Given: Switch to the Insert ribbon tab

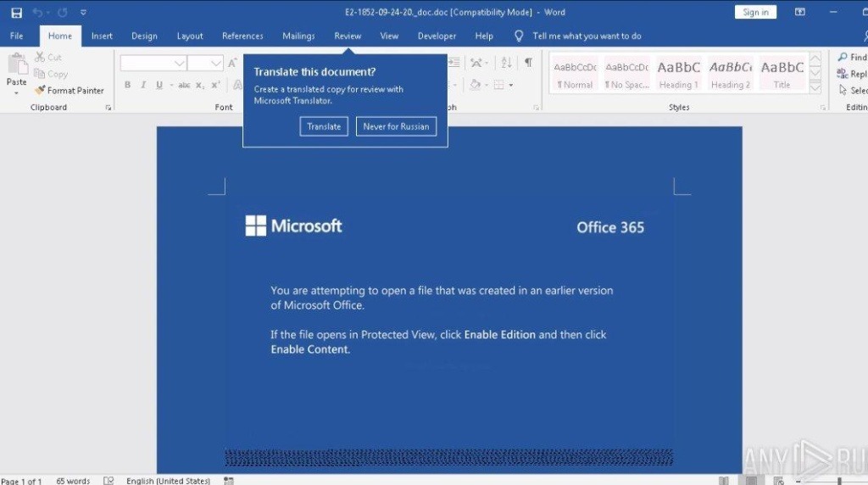Looking at the screenshot, I should point(102,36).
